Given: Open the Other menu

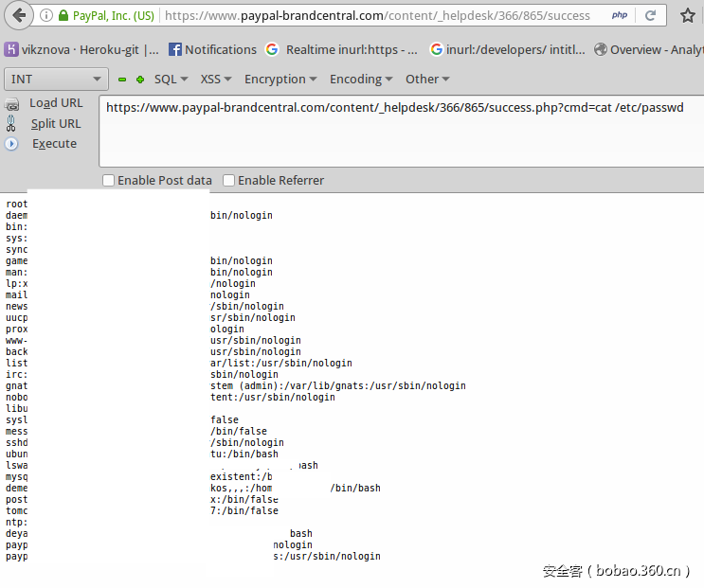Looking at the screenshot, I should [x=427, y=80].
